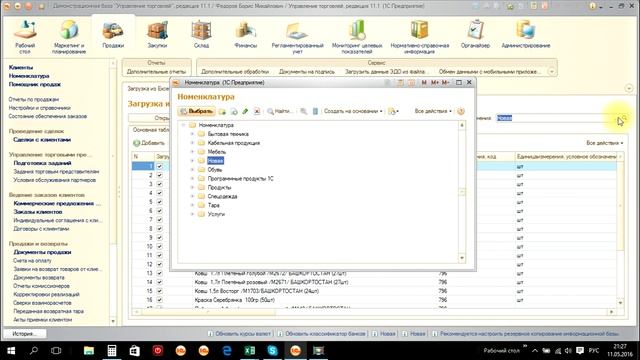The width and height of the screenshot is (640, 360).
Task: Toggle checkbox in table row 6
Action: [x=160, y=211]
